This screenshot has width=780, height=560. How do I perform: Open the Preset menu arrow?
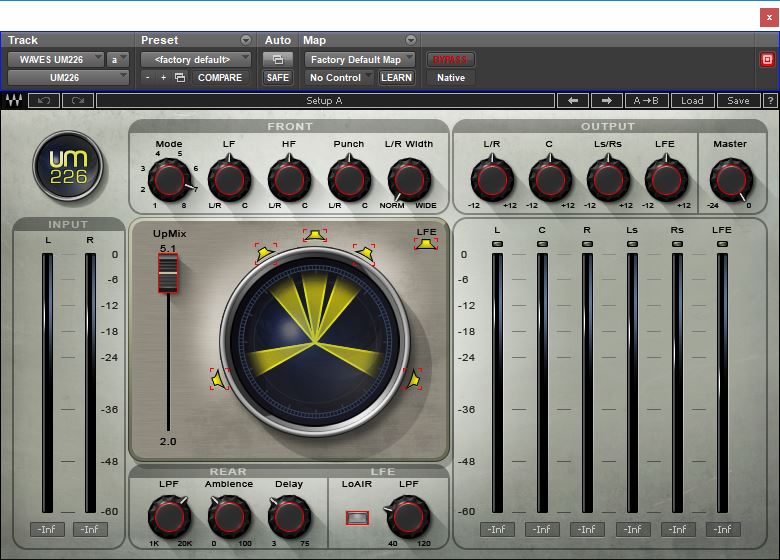pos(246,40)
